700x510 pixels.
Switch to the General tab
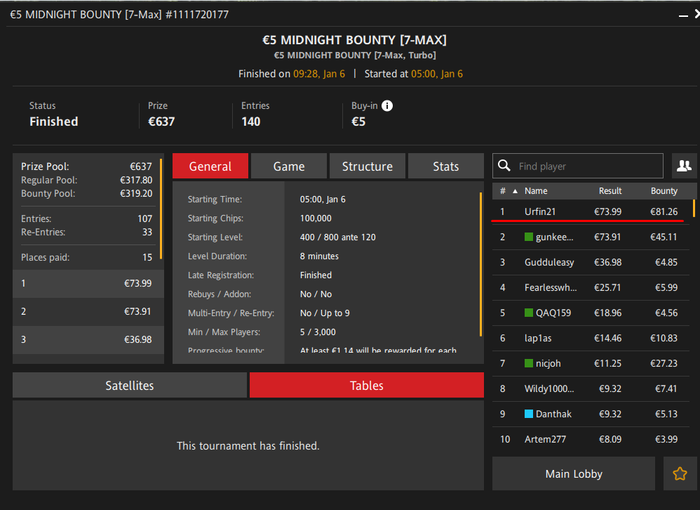[x=210, y=166]
